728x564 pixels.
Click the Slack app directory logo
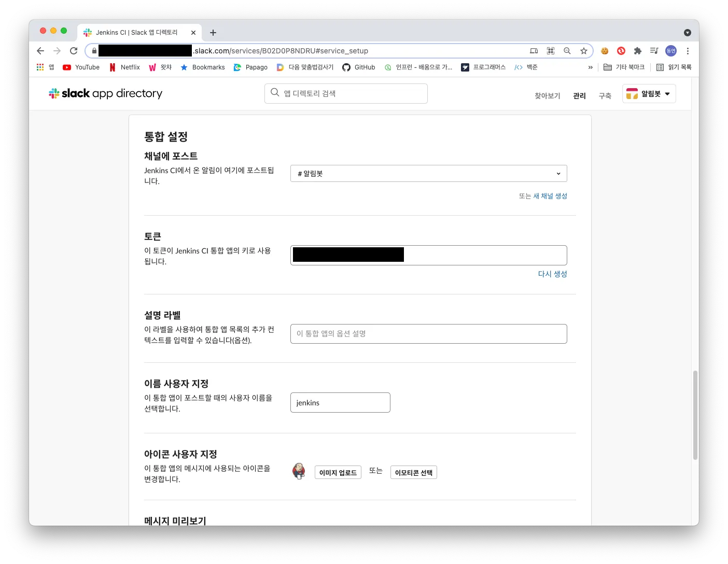[x=105, y=93]
